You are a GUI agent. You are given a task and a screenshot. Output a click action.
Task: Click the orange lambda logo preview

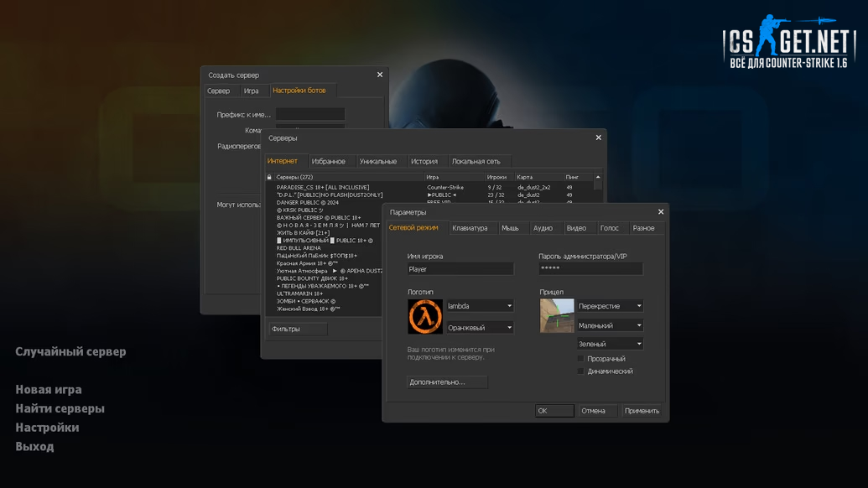(x=425, y=317)
